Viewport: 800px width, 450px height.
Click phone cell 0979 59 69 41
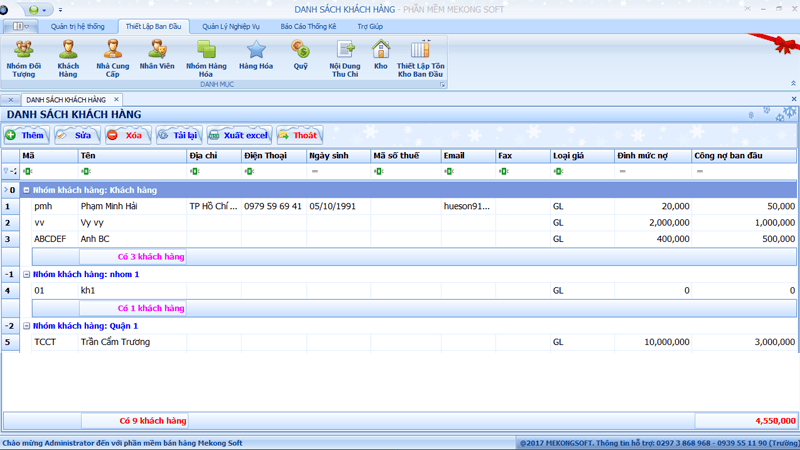point(273,207)
